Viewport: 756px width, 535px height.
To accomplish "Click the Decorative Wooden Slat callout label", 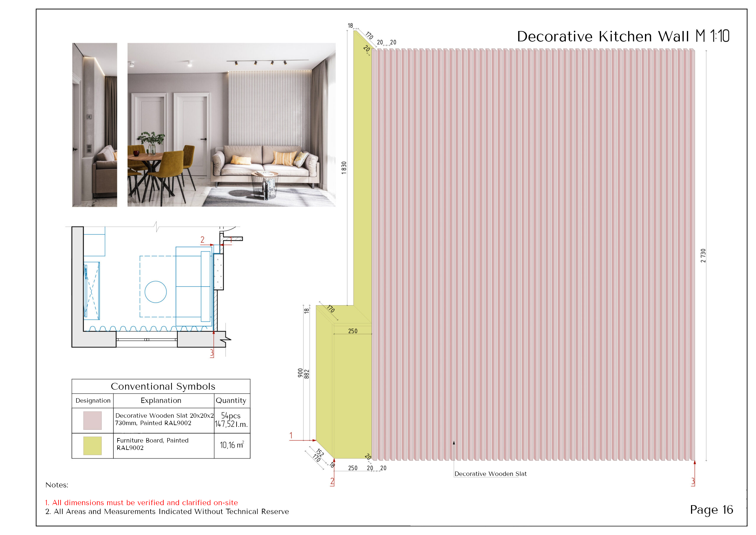I will point(490,474).
